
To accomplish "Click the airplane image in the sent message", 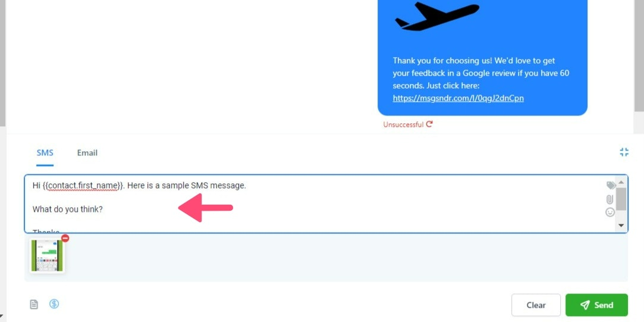I will pos(437,16).
